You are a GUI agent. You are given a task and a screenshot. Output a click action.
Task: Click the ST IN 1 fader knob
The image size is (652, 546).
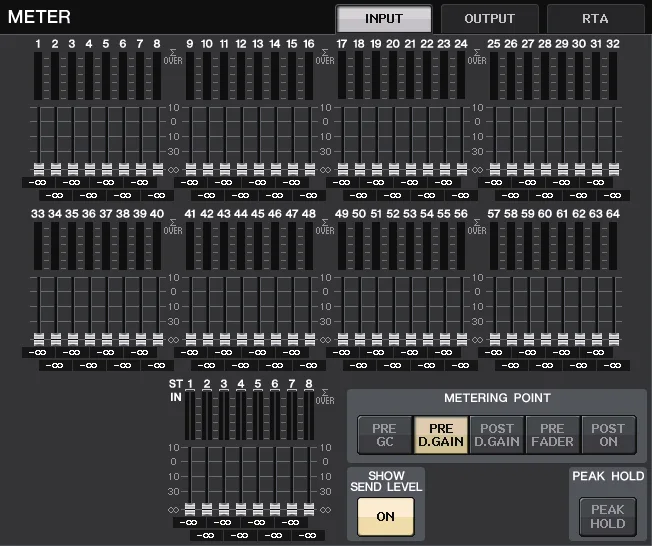point(190,510)
